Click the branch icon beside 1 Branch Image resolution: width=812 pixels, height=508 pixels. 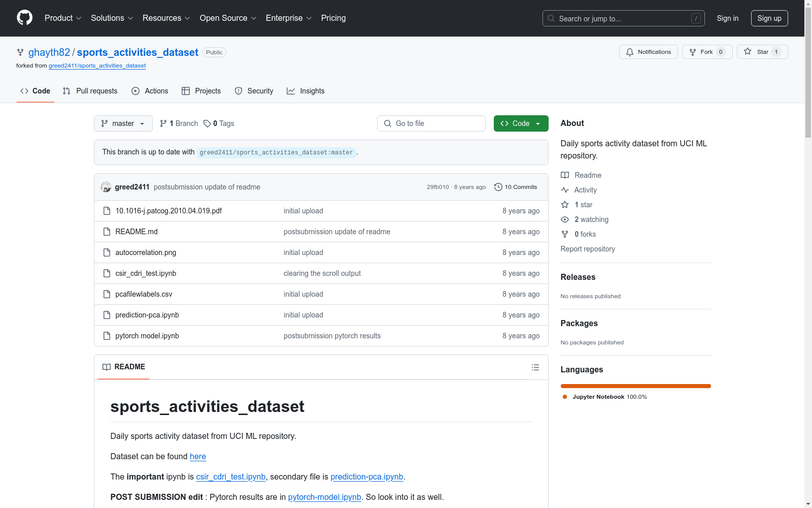pyautogui.click(x=163, y=123)
